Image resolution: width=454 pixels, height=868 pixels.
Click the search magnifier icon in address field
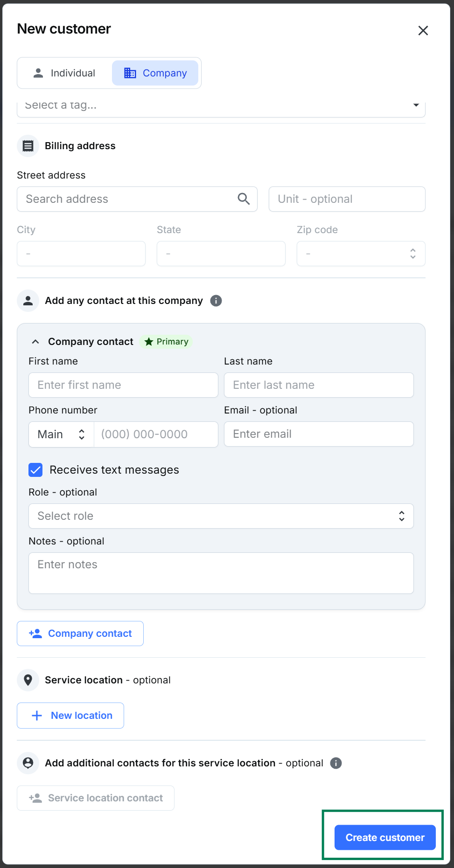[x=244, y=199]
